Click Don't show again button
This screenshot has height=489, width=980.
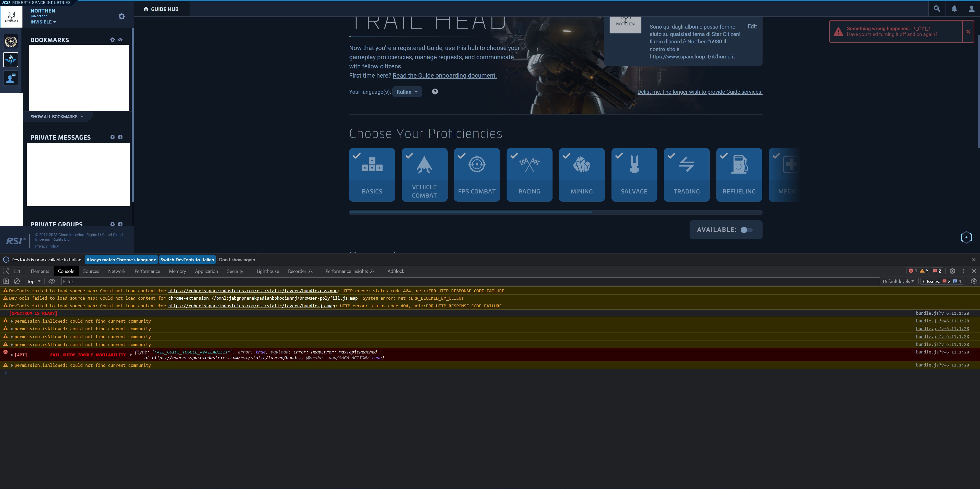coord(237,260)
